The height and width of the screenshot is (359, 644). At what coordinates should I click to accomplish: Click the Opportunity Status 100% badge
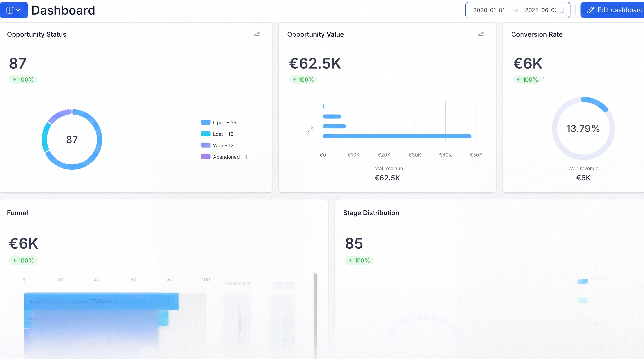(23, 80)
